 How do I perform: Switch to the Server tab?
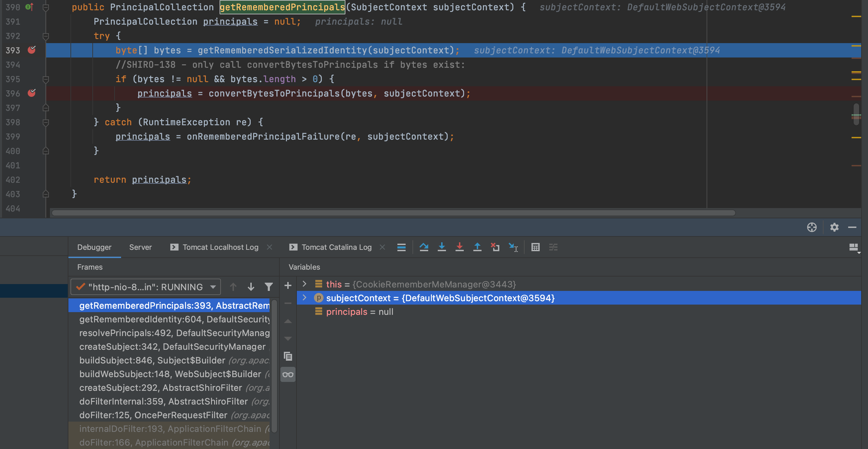[x=140, y=247]
